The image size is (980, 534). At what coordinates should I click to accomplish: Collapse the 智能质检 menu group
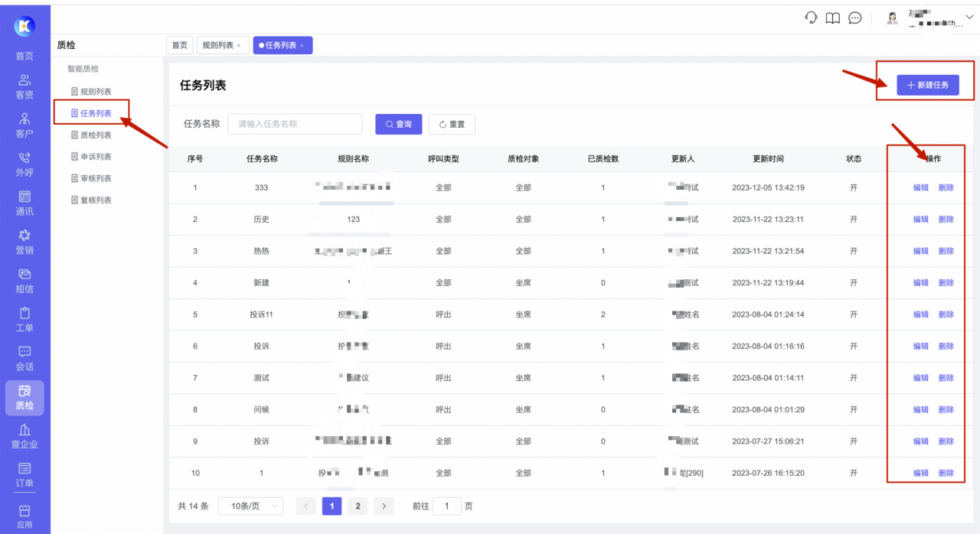[83, 69]
